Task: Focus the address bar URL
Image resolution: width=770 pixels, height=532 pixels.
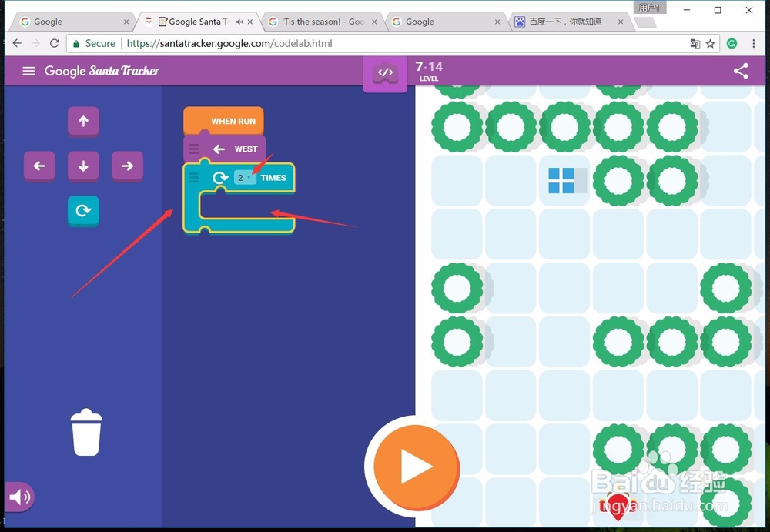Action: point(229,43)
